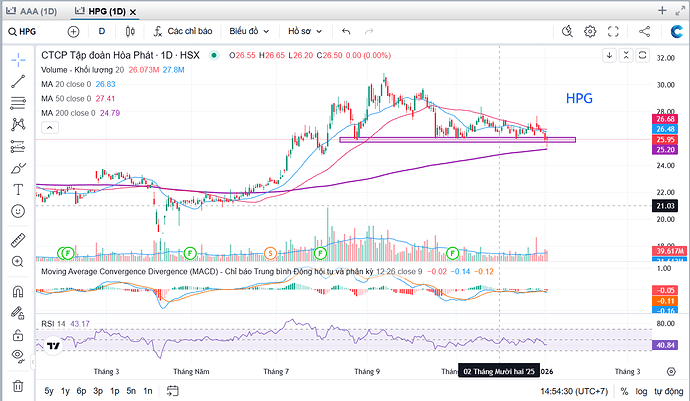Click the orange S event marker
Image resolution: width=690 pixels, height=401 pixels.
pyautogui.click(x=270, y=253)
